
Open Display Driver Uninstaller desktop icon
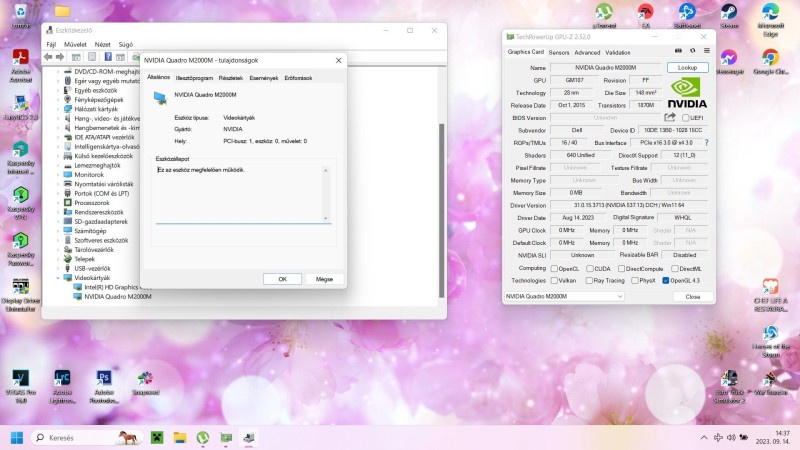(x=20, y=295)
